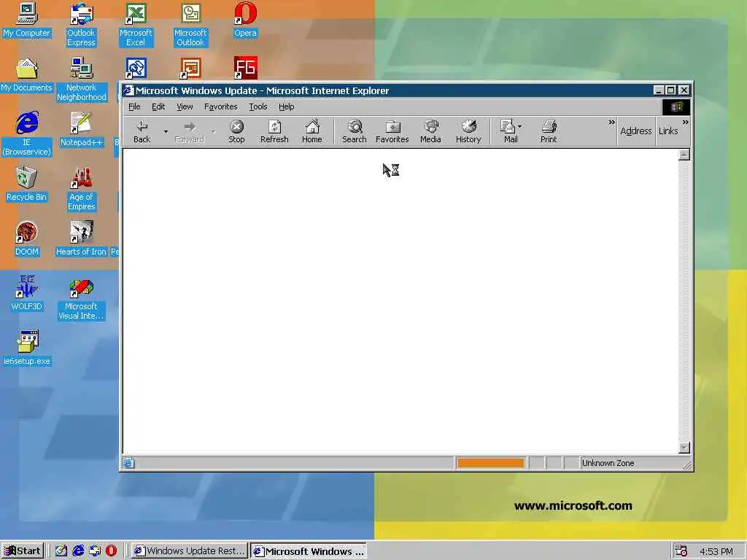Open the Mail button dropdown arrow
The height and width of the screenshot is (560, 747).
[519, 127]
